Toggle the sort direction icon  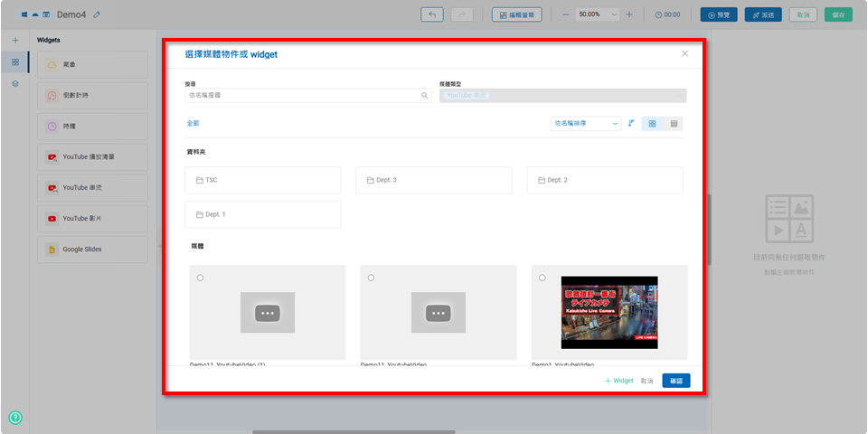tap(631, 123)
